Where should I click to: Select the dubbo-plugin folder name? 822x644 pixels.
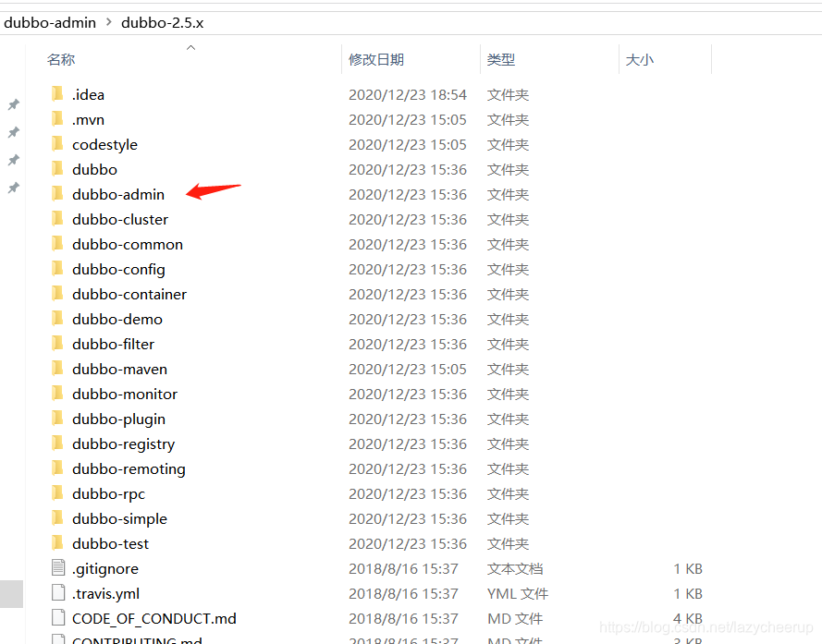[119, 419]
